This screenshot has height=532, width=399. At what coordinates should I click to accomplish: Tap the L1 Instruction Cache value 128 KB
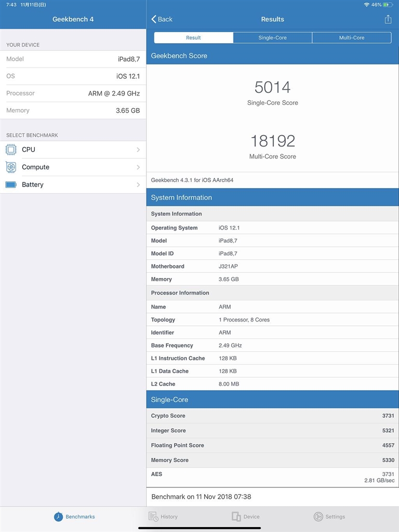tap(228, 358)
